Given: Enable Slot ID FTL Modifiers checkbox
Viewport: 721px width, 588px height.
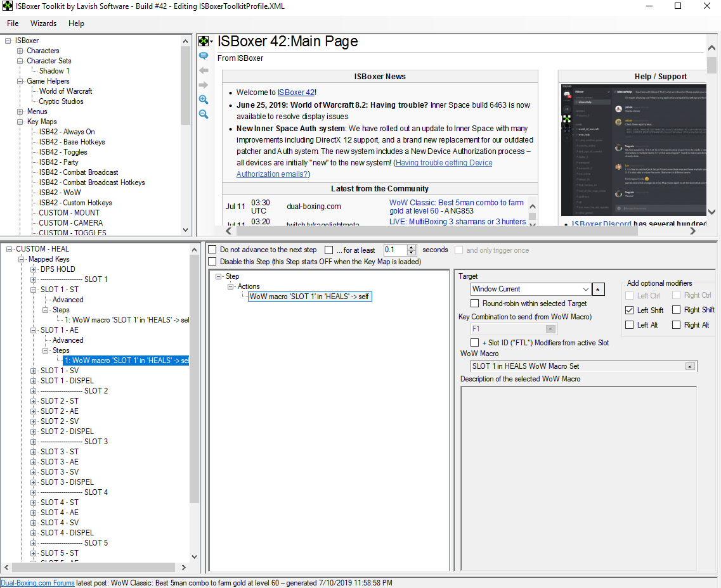Looking at the screenshot, I should pyautogui.click(x=474, y=343).
